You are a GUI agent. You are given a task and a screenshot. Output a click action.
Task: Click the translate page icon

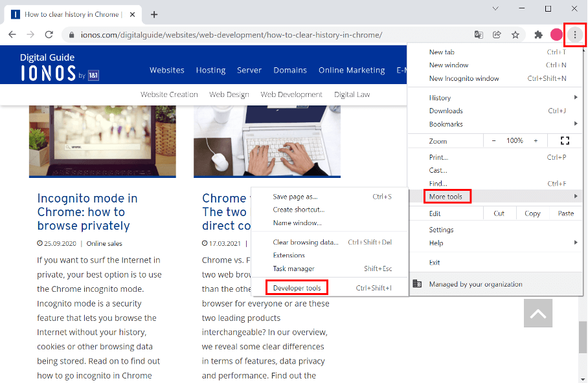479,35
